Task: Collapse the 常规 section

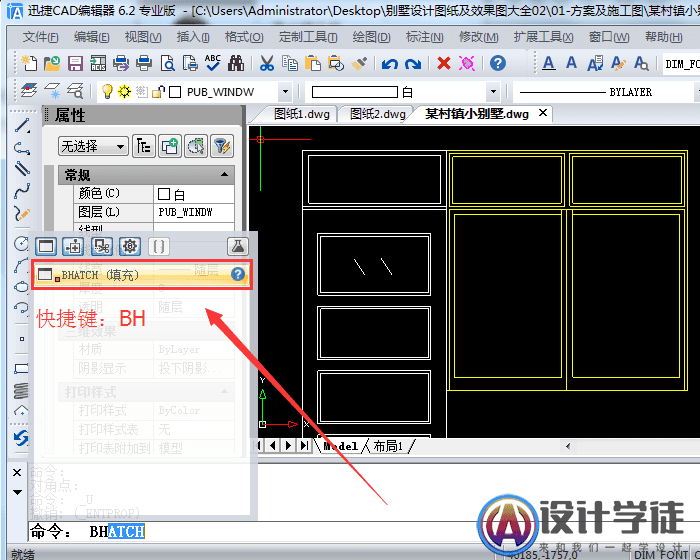Action: pyautogui.click(x=225, y=175)
